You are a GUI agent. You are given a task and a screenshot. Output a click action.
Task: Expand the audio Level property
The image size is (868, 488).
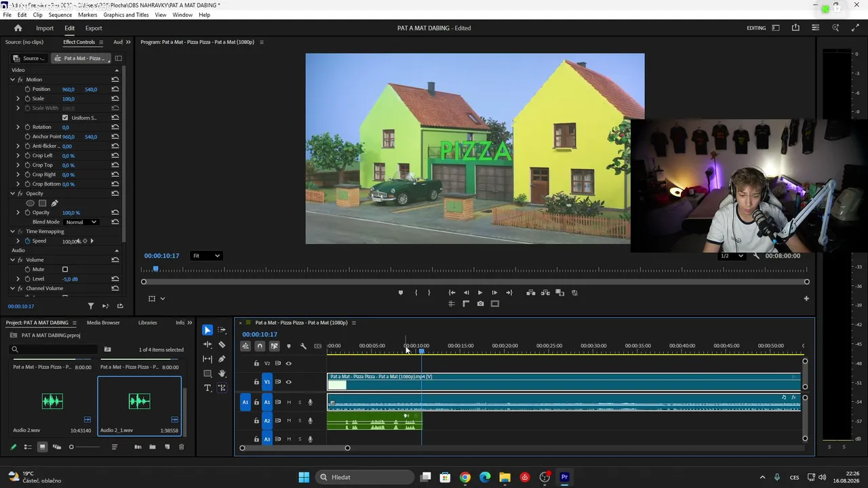(18, 279)
